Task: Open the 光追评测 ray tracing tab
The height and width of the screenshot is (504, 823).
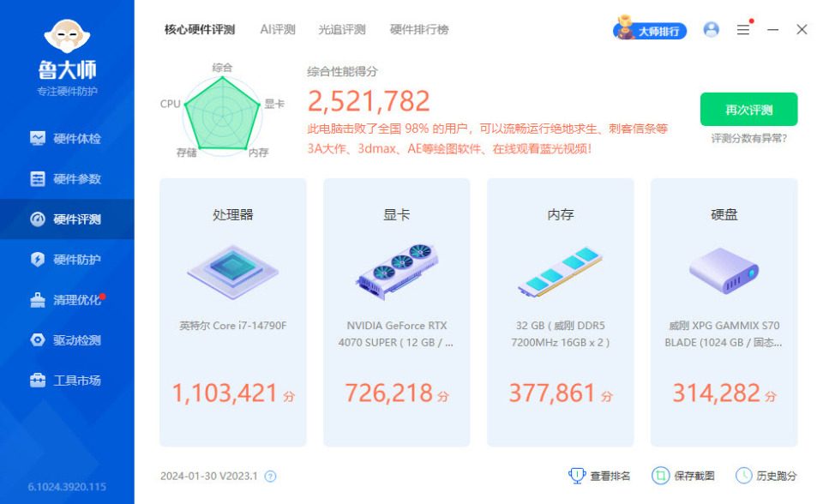Action: coord(343,28)
